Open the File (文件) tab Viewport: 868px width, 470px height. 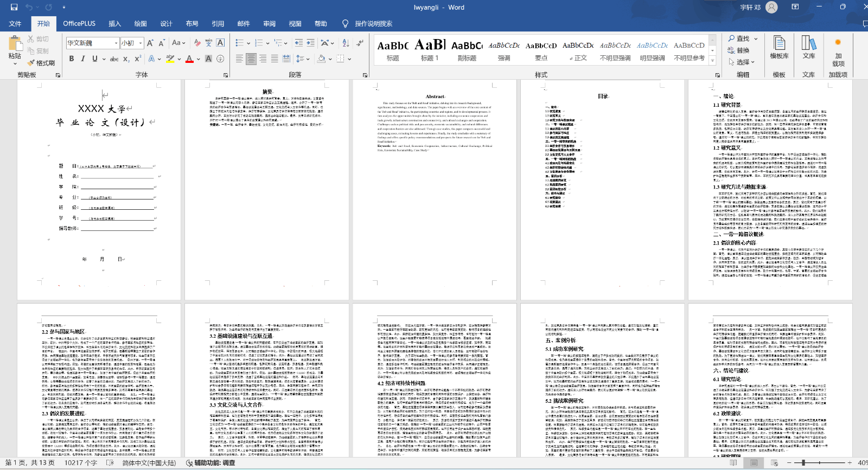(15, 23)
